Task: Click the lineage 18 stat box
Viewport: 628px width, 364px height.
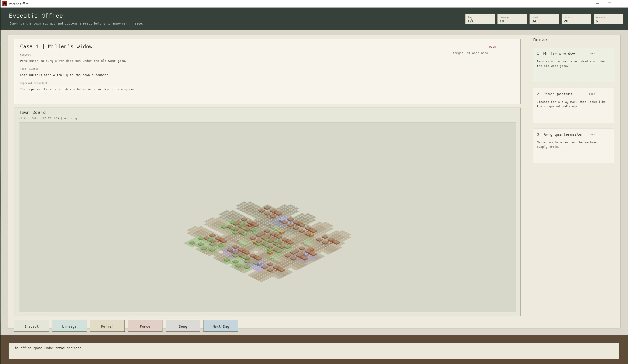Action: tap(512, 19)
